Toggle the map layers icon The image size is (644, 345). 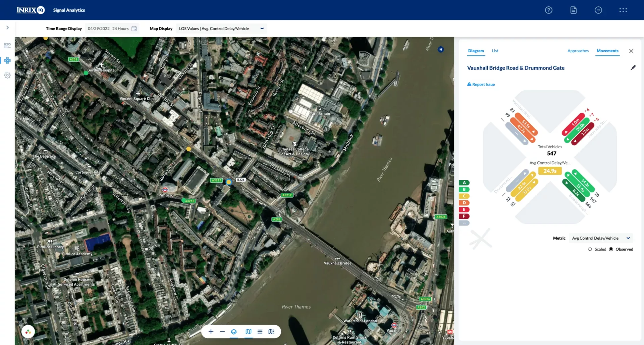pyautogui.click(x=234, y=332)
